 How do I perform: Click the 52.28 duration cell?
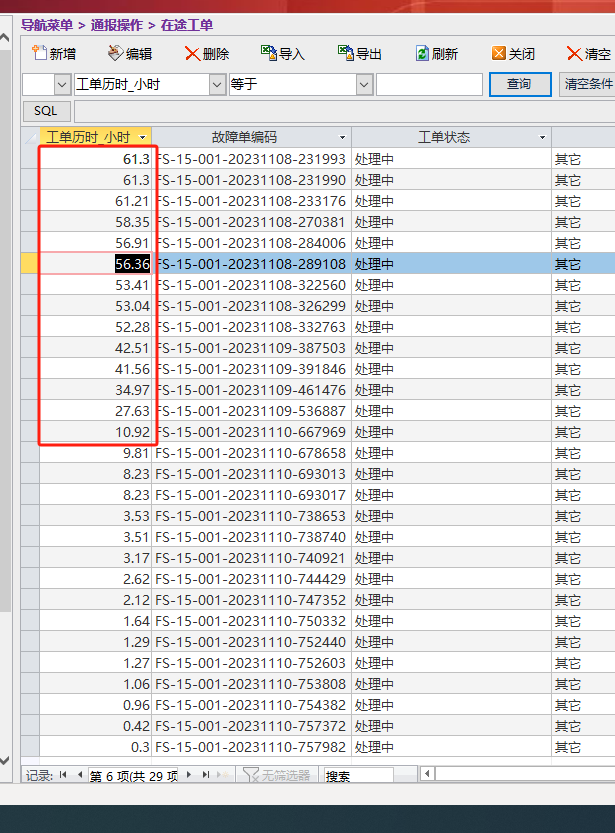point(96,327)
